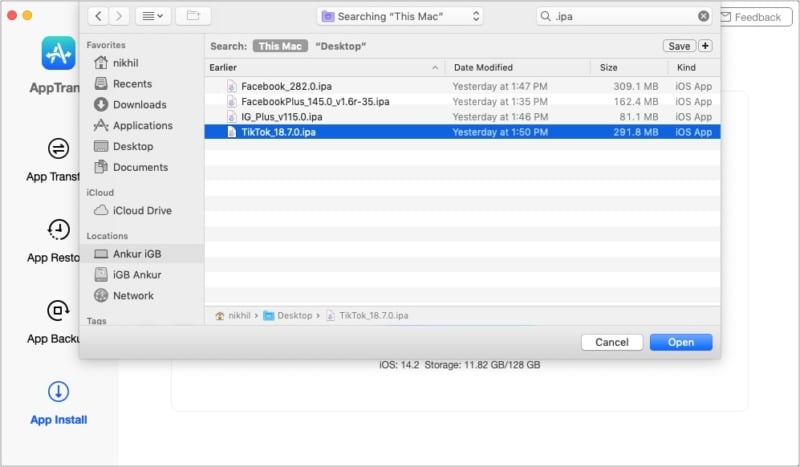800x467 pixels.
Task: Select IG_Plus_v115.0.ipa file
Action: click(462, 117)
